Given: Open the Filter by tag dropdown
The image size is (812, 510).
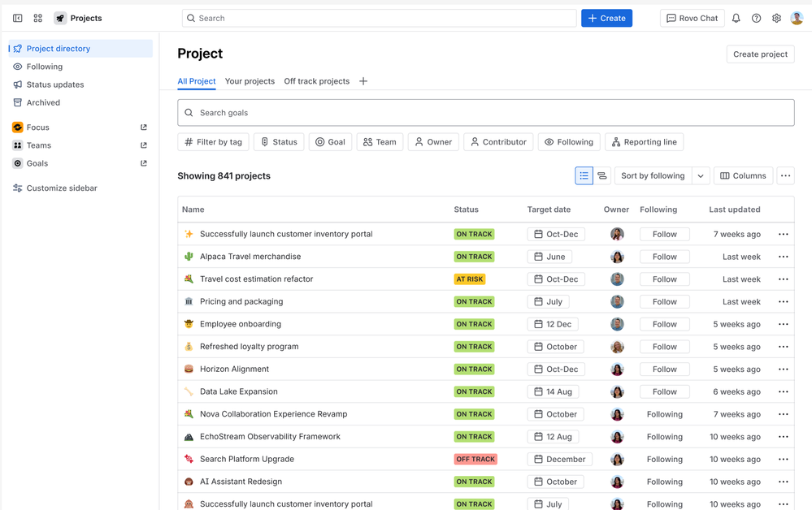Looking at the screenshot, I should (213, 142).
